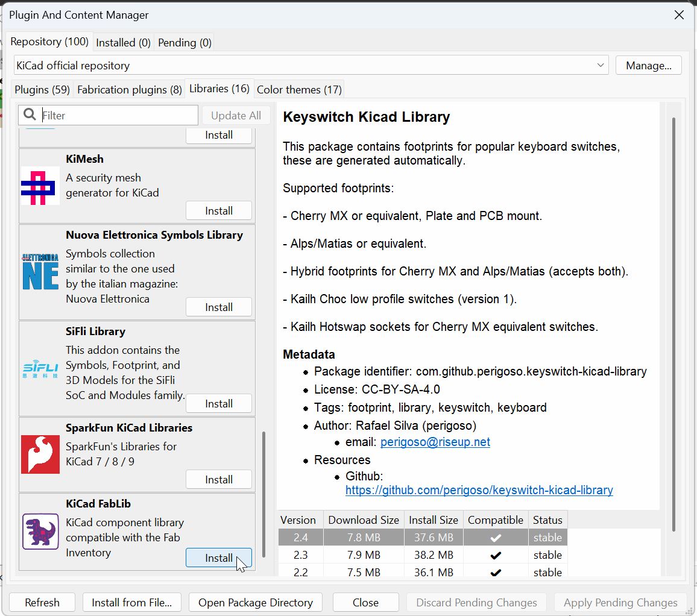Screen dimensions: 697x616
Task: Click the Keyswitch Kicad Library heading
Action: pyautogui.click(x=366, y=116)
